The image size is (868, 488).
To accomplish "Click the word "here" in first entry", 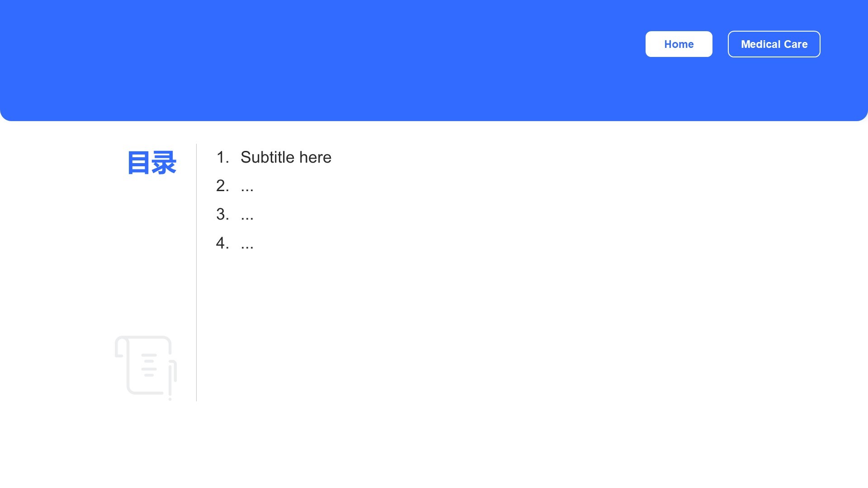I will (316, 157).
